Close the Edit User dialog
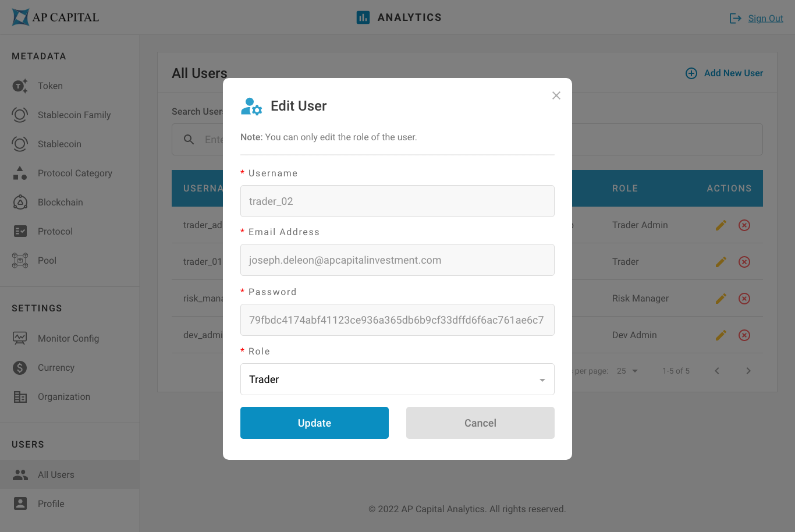Viewport: 795px width, 532px height. (x=556, y=95)
